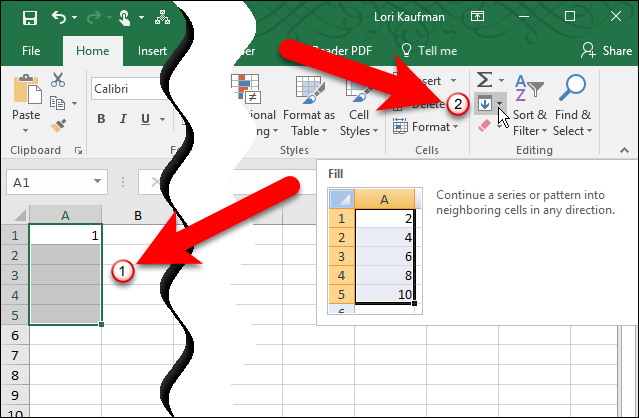Open Clipboard pane dialog launcher

[x=78, y=151]
